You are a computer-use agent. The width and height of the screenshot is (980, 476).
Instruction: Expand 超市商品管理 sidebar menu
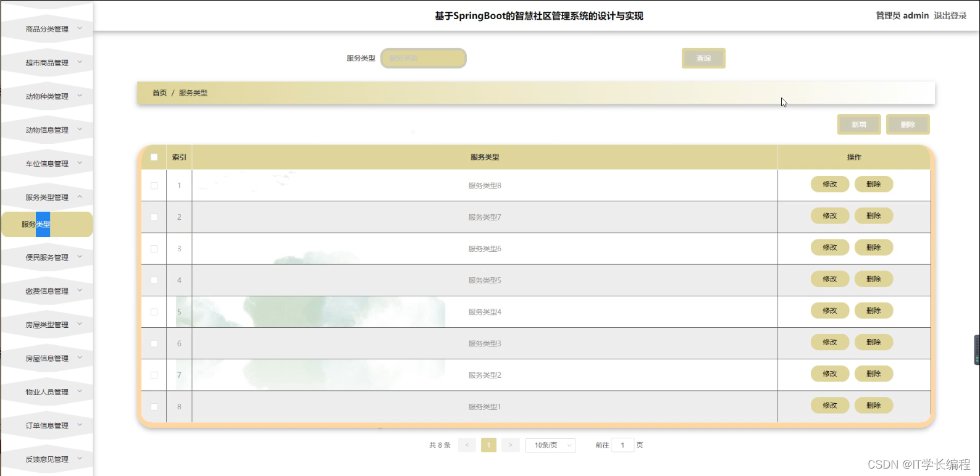[47, 62]
